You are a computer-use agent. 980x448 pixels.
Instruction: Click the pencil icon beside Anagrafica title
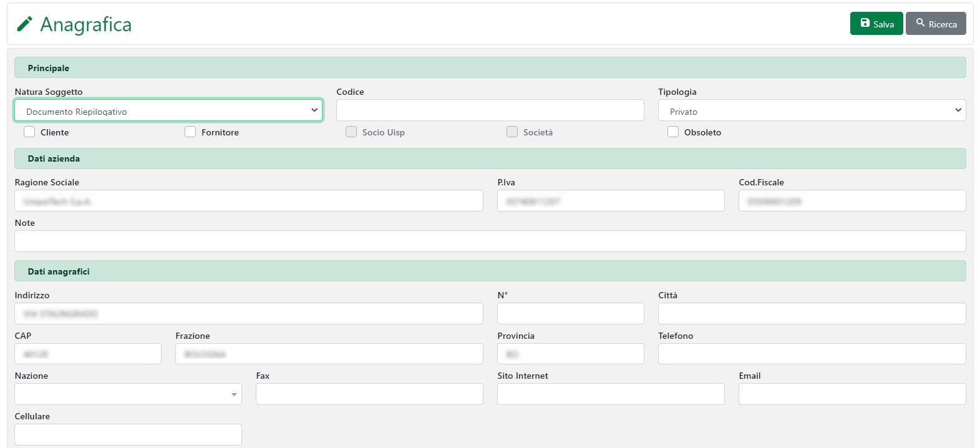24,24
